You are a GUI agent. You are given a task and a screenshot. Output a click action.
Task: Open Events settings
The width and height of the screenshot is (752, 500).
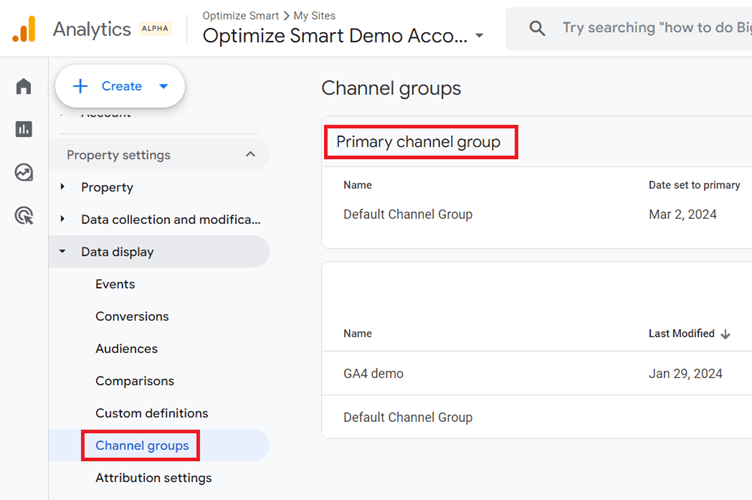115,284
